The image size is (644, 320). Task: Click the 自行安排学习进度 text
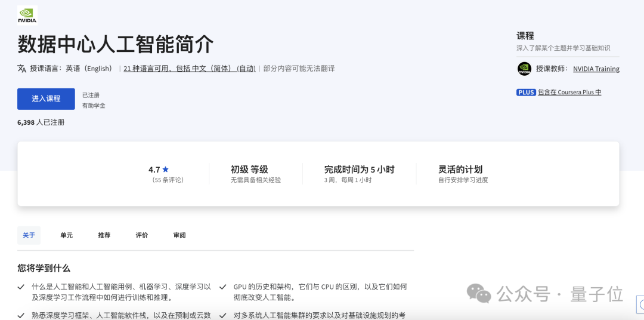[463, 180]
